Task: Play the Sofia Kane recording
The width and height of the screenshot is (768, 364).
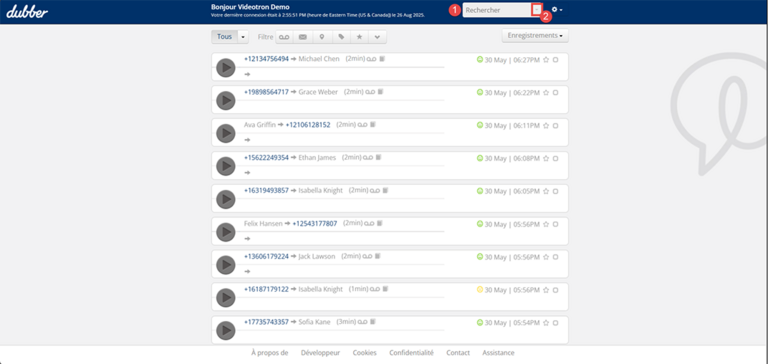Action: (225, 331)
